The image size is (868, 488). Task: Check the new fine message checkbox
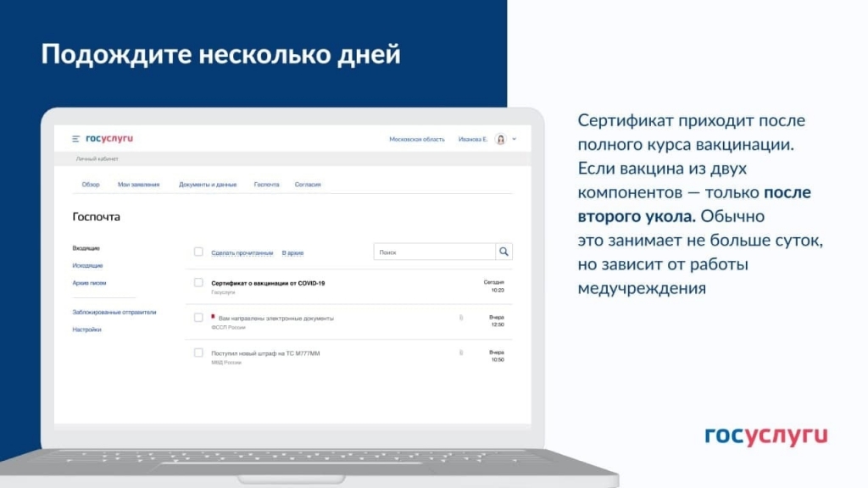click(198, 352)
